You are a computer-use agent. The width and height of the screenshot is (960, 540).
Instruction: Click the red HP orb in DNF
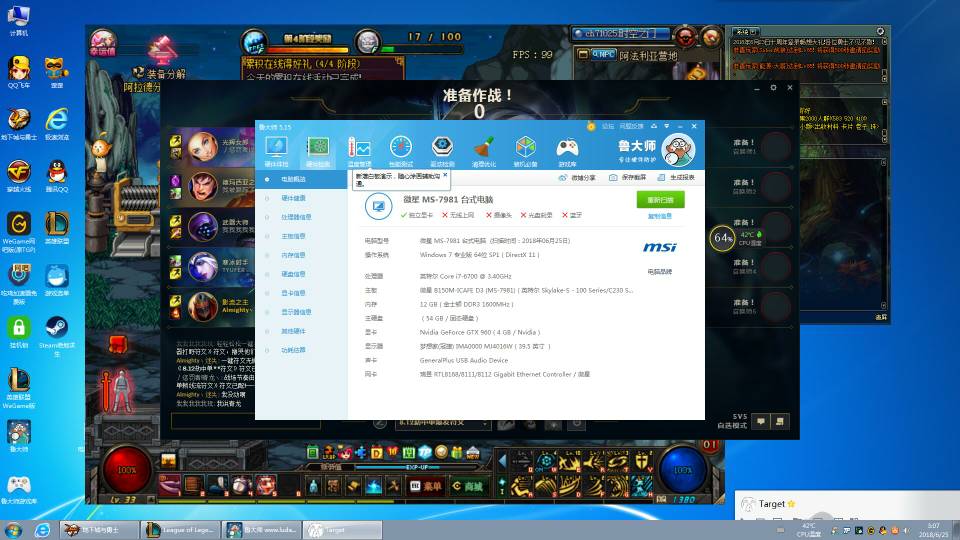point(127,470)
